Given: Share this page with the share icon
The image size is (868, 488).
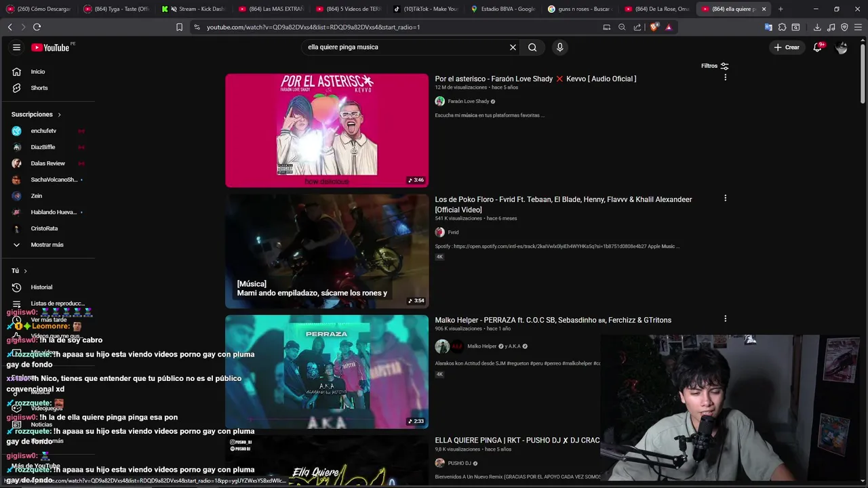Looking at the screenshot, I should tap(637, 27).
